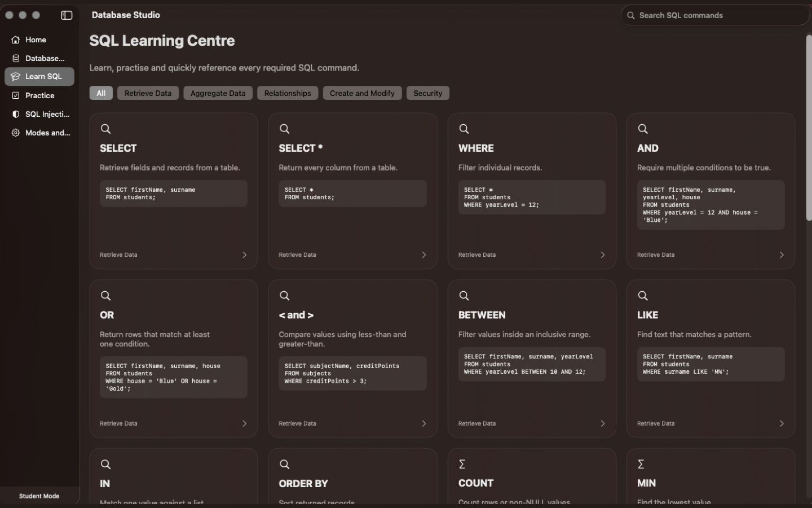Screen dimensions: 812x508
Task: Open SELECT card via its chevron arrow
Action: [244, 255]
